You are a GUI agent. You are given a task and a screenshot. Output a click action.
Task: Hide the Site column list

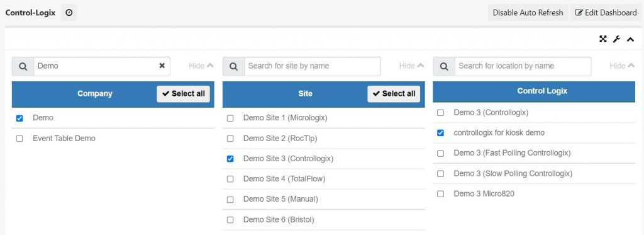(411, 66)
